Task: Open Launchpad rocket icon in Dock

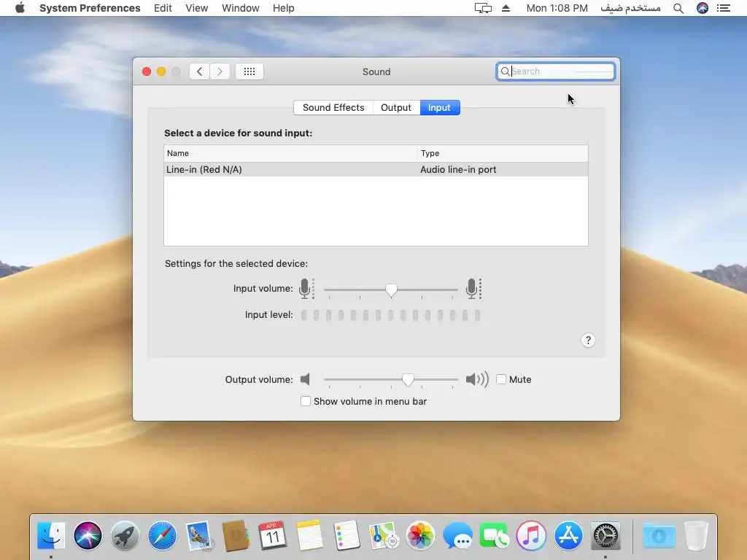Action: click(125, 535)
